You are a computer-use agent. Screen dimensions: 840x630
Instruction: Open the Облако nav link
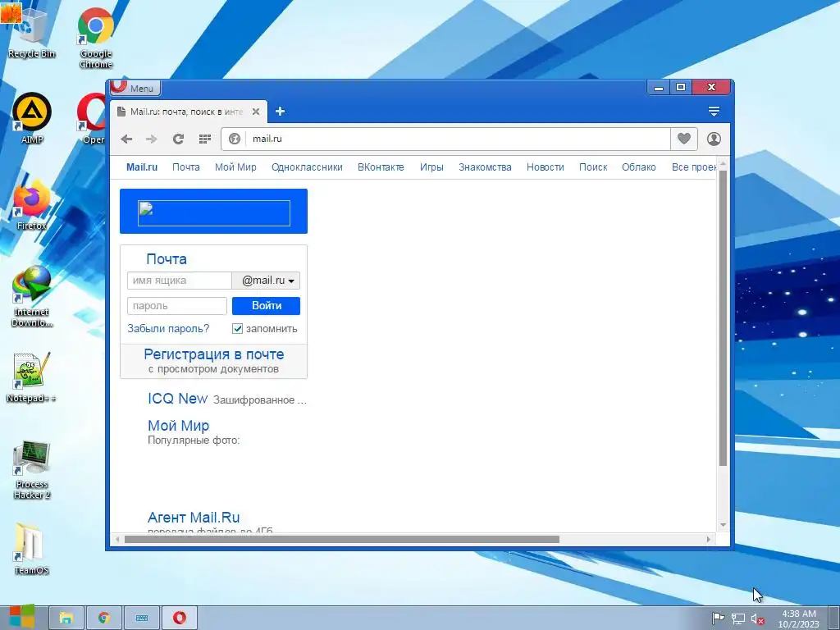tap(638, 167)
